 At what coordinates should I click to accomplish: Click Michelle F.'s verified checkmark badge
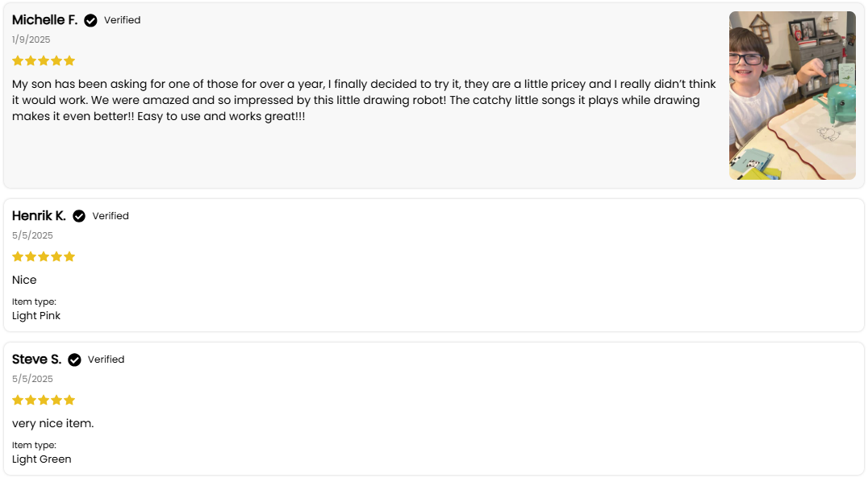point(90,20)
